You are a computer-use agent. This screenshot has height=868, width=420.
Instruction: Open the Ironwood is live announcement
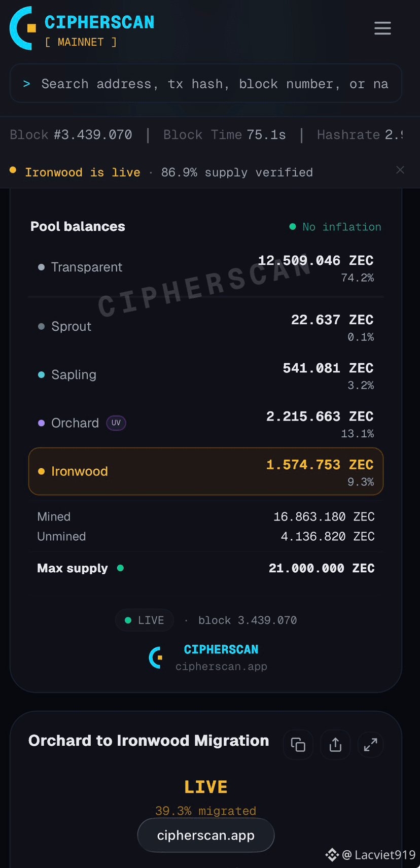[83, 172]
